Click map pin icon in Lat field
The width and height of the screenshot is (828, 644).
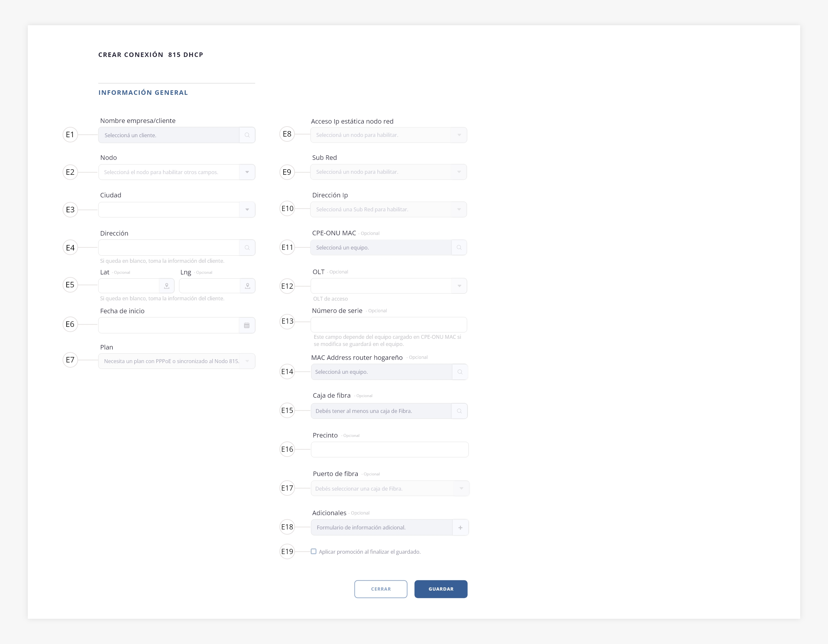[167, 286]
